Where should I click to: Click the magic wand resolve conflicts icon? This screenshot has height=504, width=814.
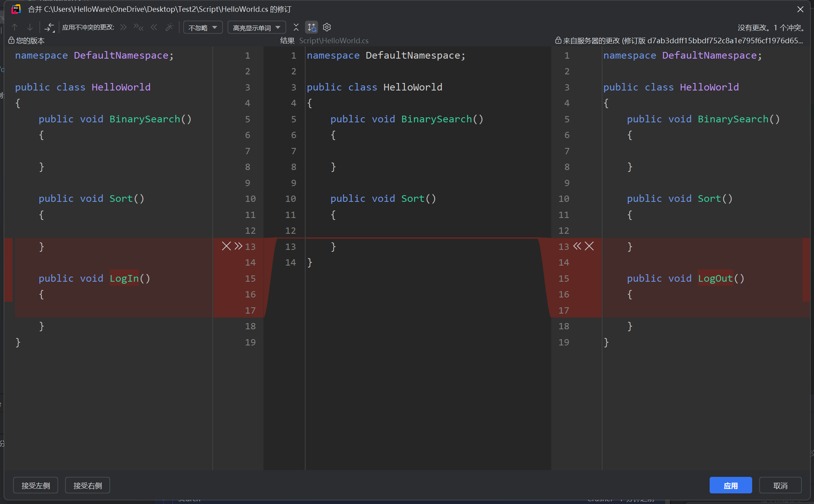pos(169,27)
